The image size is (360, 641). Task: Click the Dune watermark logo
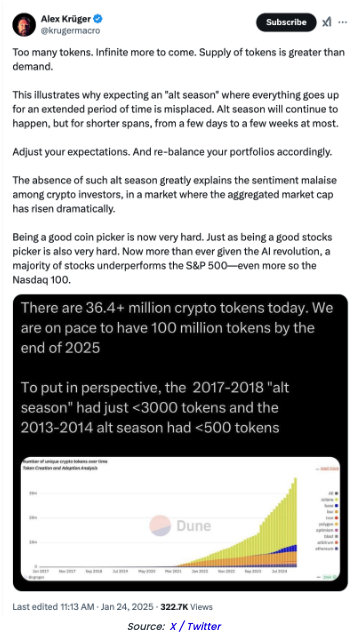point(180,525)
